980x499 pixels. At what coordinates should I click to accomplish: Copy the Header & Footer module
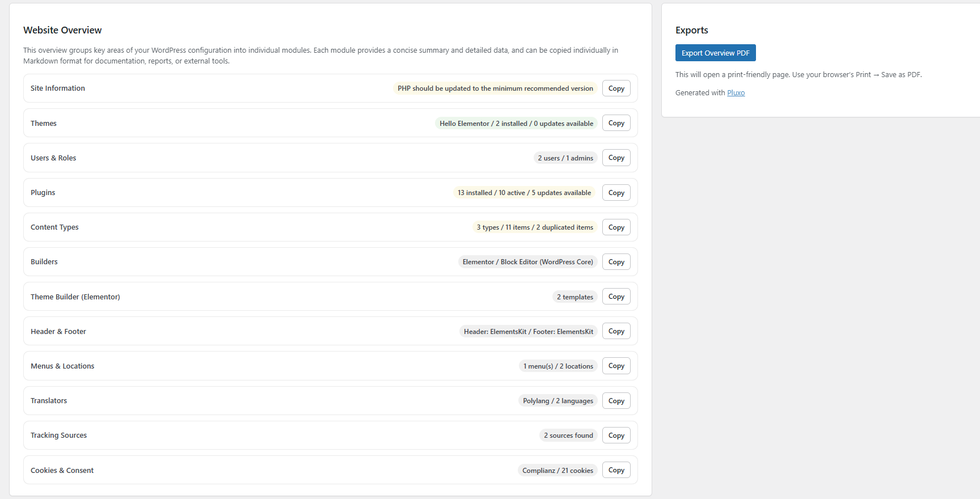616,331
